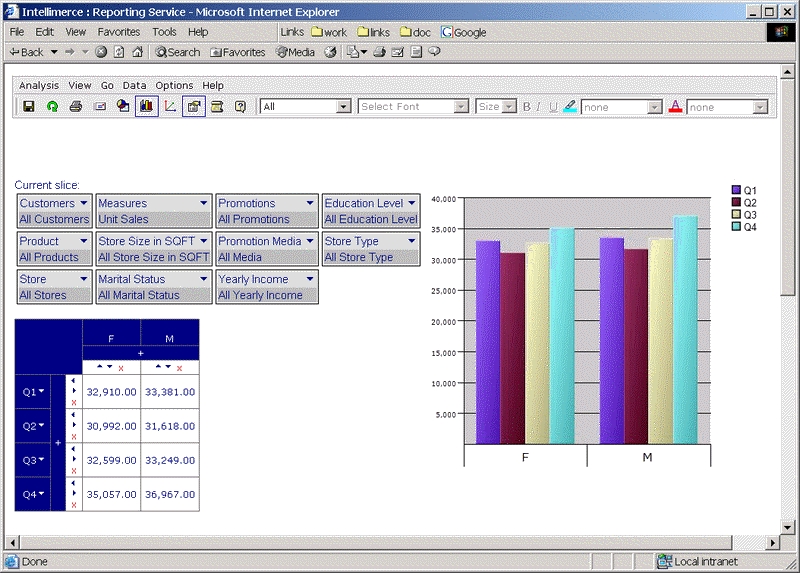Viewport: 800px width, 573px height.
Task: Open the Analysis menu
Action: click(x=39, y=85)
